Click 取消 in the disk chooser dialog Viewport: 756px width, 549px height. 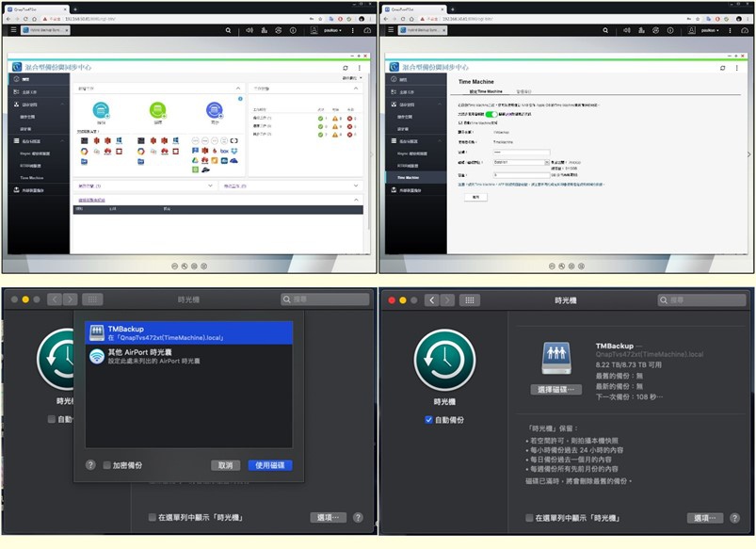[225, 465]
